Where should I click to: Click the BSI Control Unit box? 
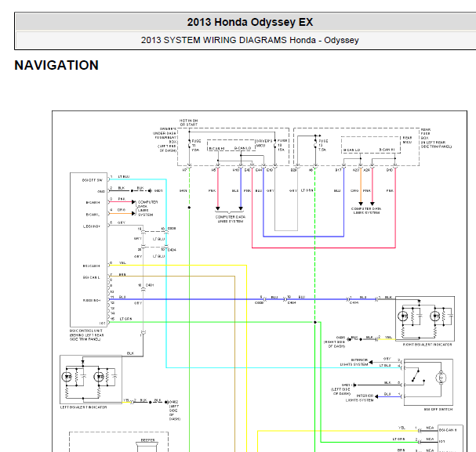coord(89,250)
